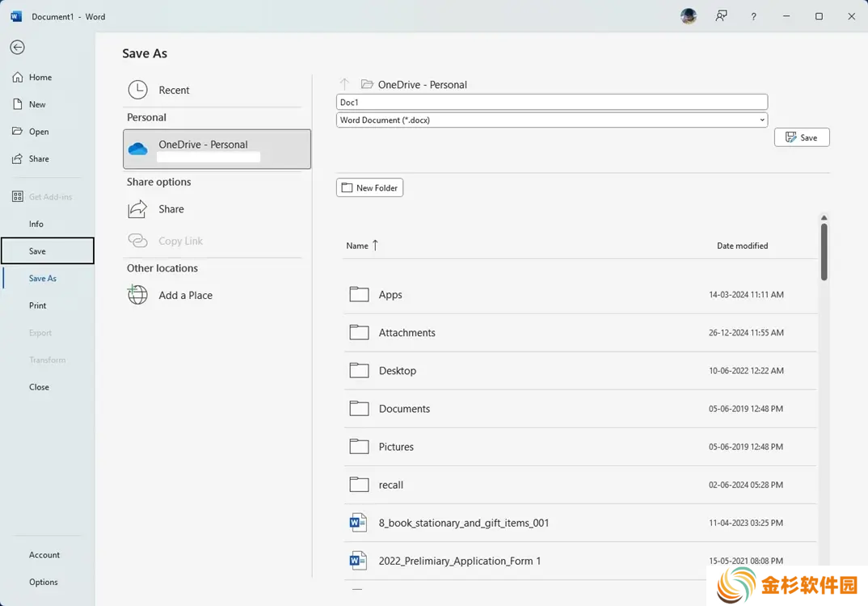Click date 02-06-2024 05:28 PM for recall
The image size is (868, 606).
(746, 484)
